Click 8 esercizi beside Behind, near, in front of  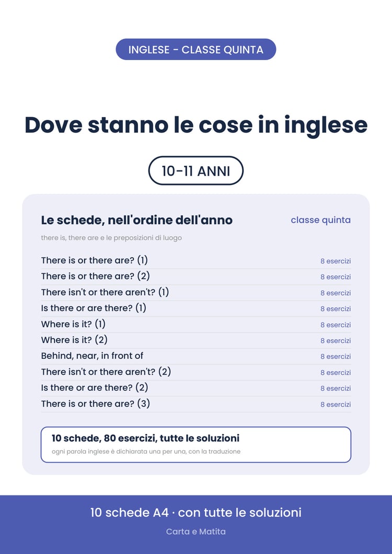(x=336, y=356)
